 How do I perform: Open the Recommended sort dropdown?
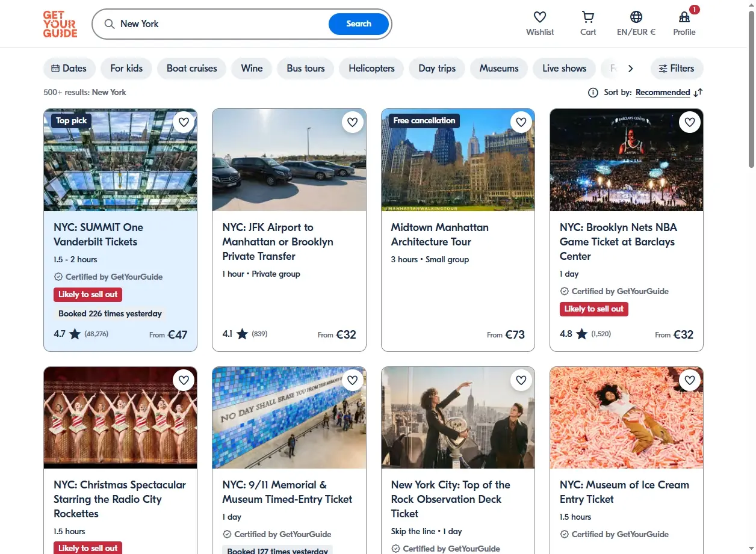pyautogui.click(x=663, y=93)
